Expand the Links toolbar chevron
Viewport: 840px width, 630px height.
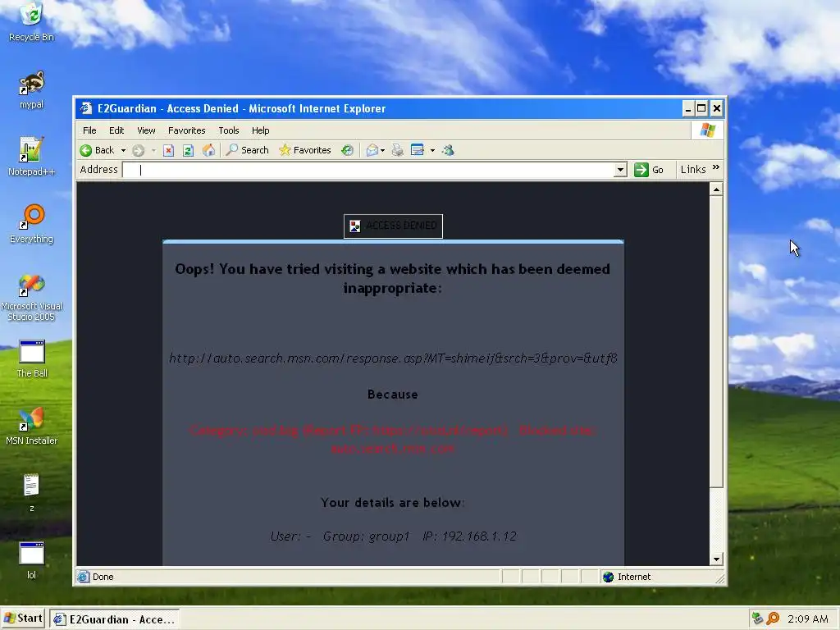tap(716, 168)
